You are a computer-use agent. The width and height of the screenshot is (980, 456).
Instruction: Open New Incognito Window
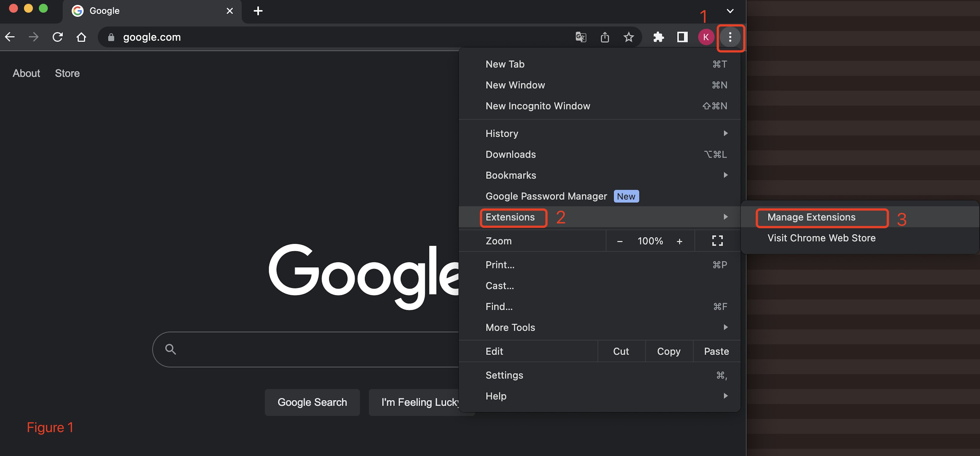click(599, 106)
